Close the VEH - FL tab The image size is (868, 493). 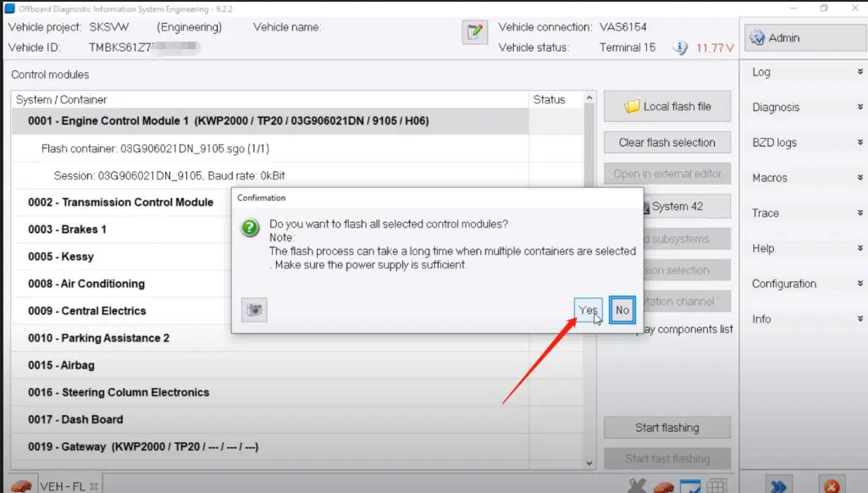point(94,486)
